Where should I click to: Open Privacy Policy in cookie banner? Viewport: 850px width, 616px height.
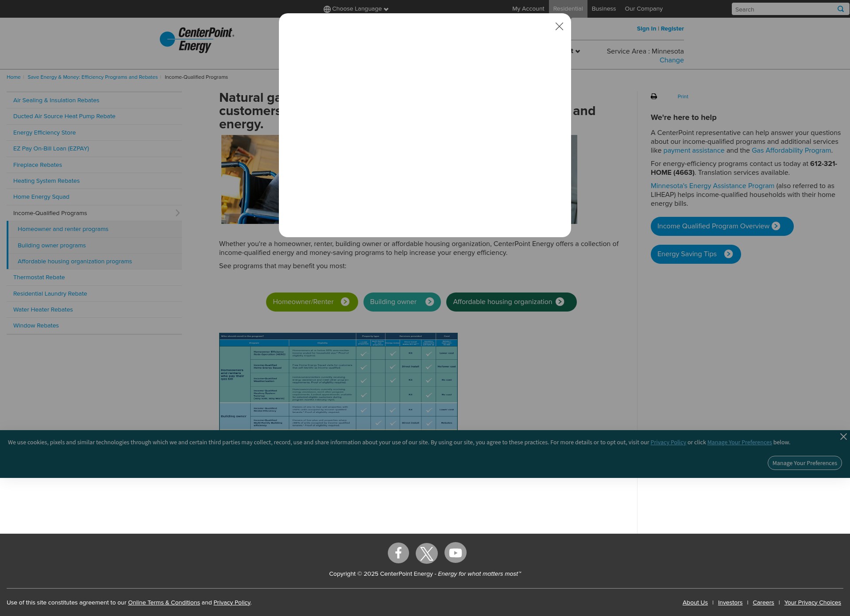pyautogui.click(x=668, y=443)
